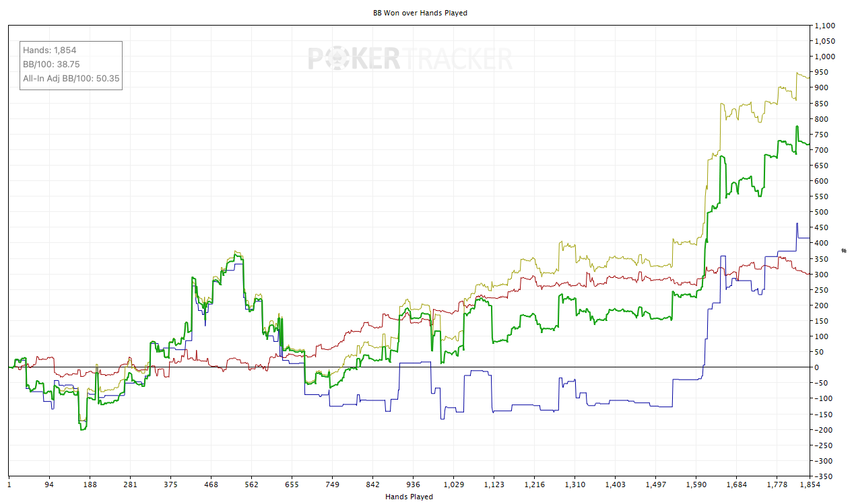Click the '#' symbol on right axis
This screenshot has height=504, width=852.
[x=845, y=251]
